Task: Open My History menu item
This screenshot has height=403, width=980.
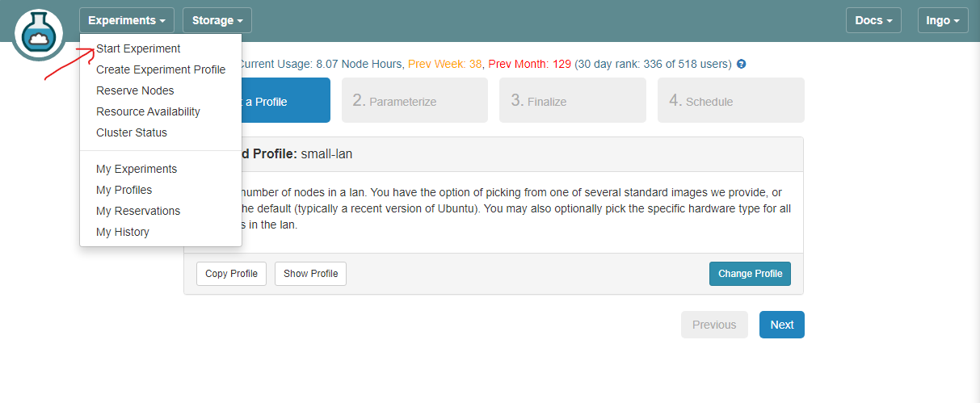Action: tap(123, 232)
